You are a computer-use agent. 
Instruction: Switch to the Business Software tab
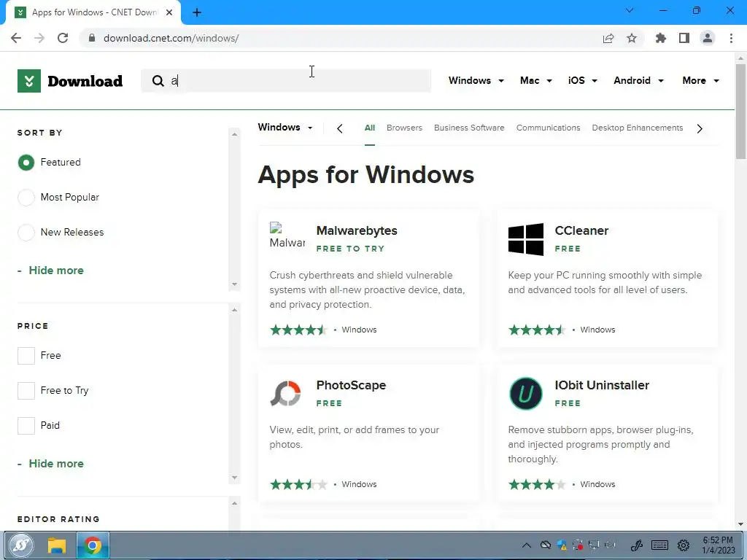point(469,128)
